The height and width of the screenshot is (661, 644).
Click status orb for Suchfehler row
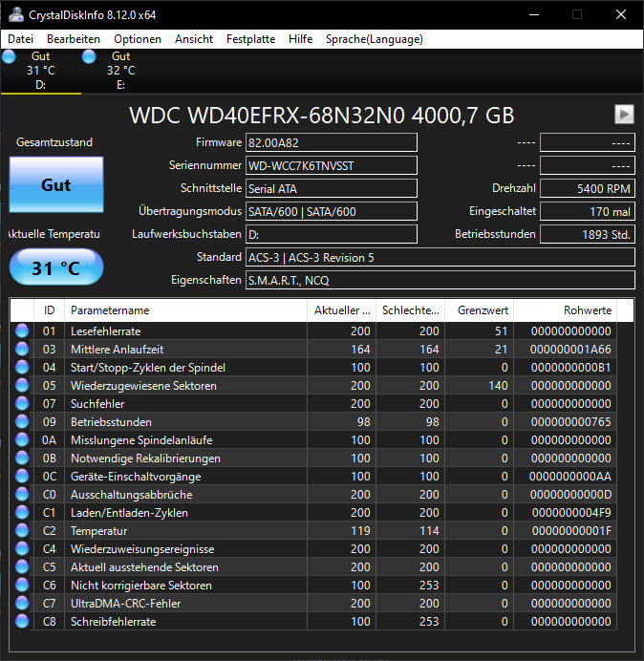click(22, 403)
